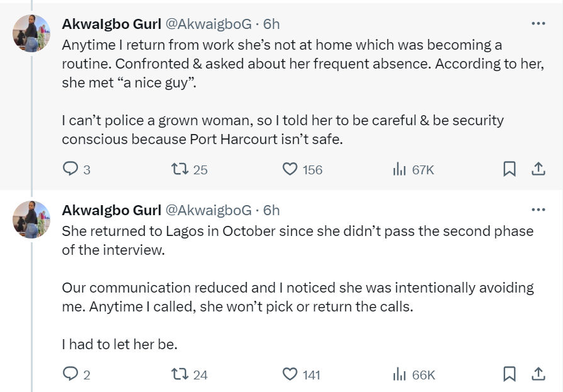563x392 pixels.
Task: View analytics showing 67K views
Action: coord(399,169)
